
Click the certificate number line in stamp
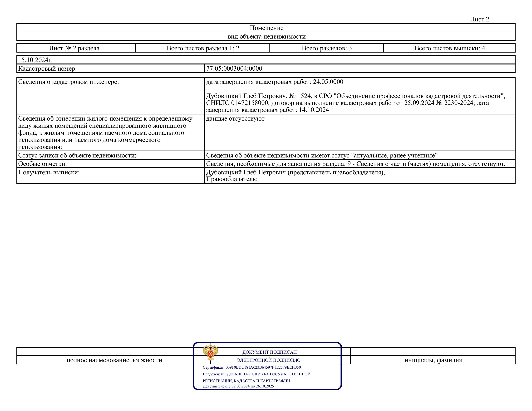pos(252,367)
